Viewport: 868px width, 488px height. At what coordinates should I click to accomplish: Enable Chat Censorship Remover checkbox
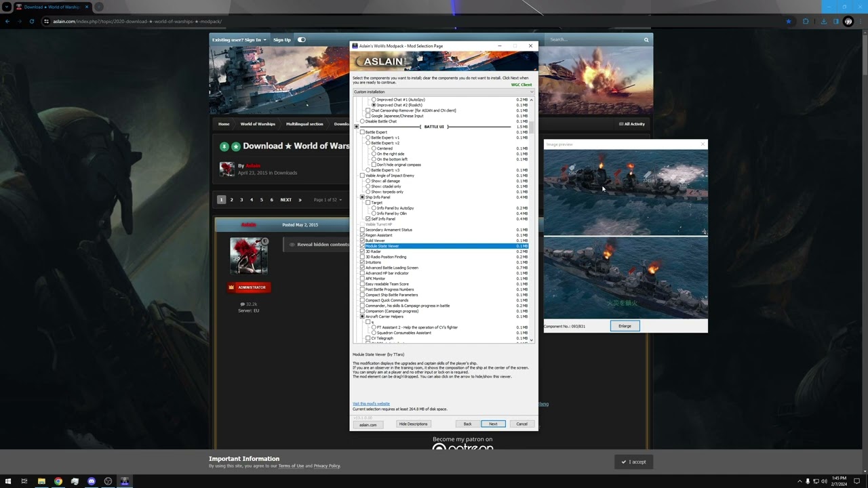coord(368,110)
